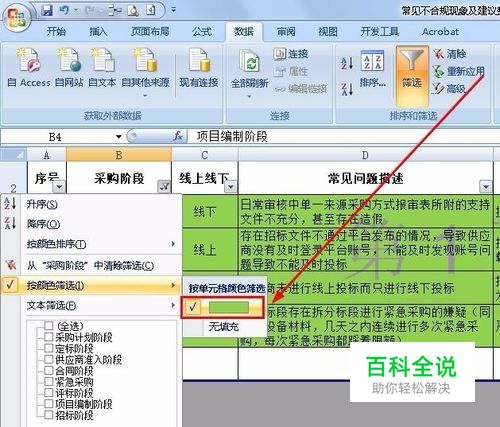Choose descending sort (降序) in filter menu
The height and width of the screenshot is (427, 500).
[x=91, y=224]
